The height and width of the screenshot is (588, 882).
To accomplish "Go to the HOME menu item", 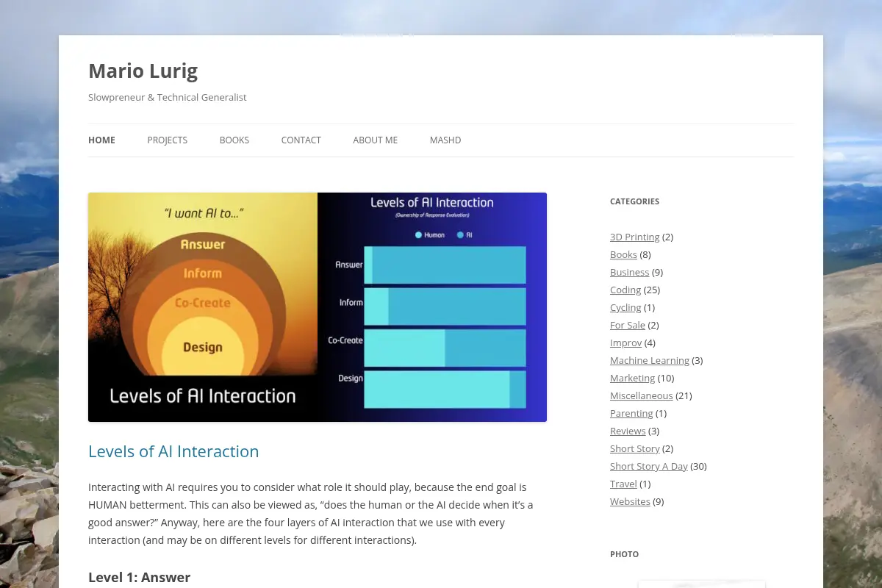I will (x=101, y=140).
